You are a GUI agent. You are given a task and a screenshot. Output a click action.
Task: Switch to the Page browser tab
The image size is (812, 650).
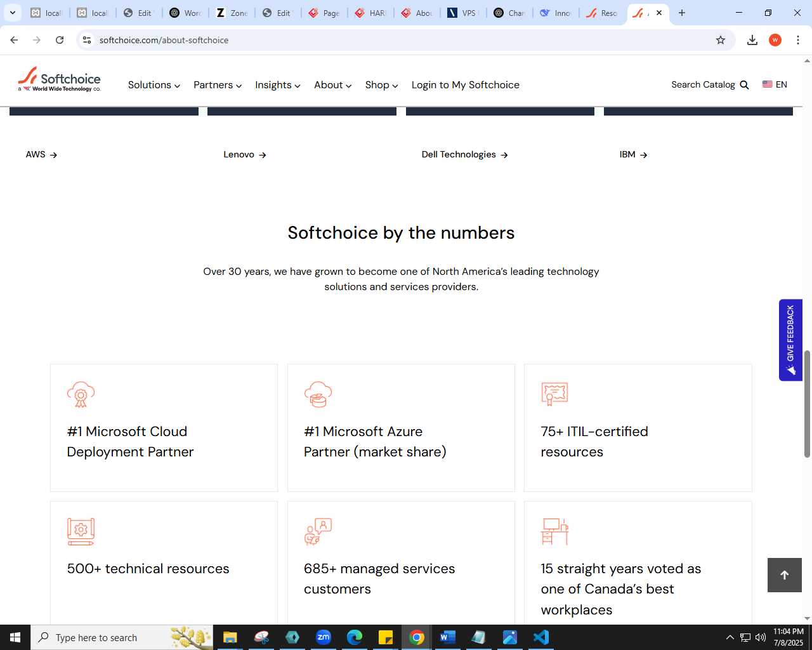(325, 13)
